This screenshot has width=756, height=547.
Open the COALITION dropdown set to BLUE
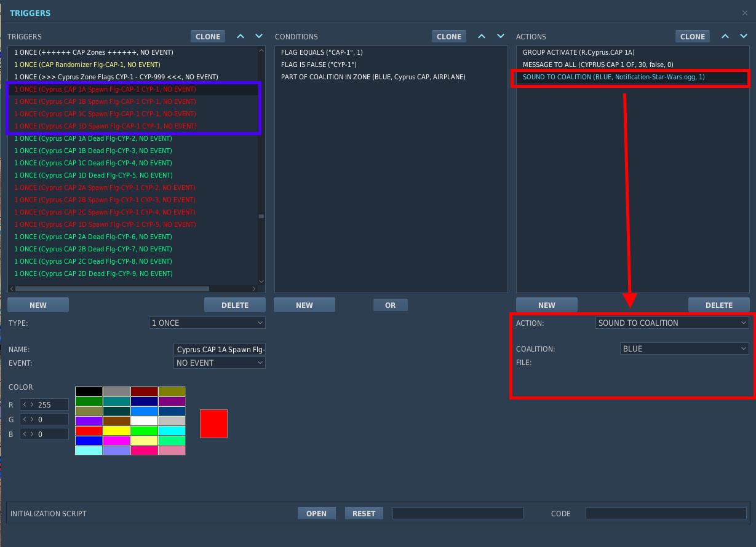point(685,348)
